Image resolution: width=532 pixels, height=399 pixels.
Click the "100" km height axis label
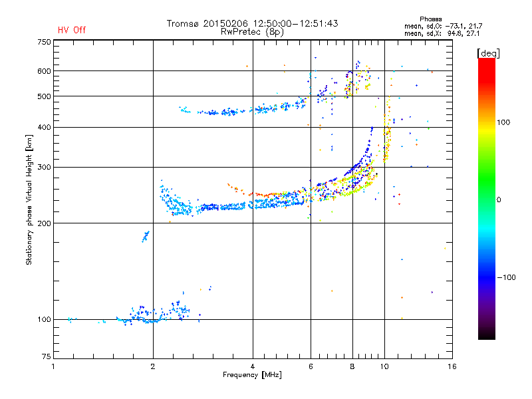pyautogui.click(x=44, y=319)
